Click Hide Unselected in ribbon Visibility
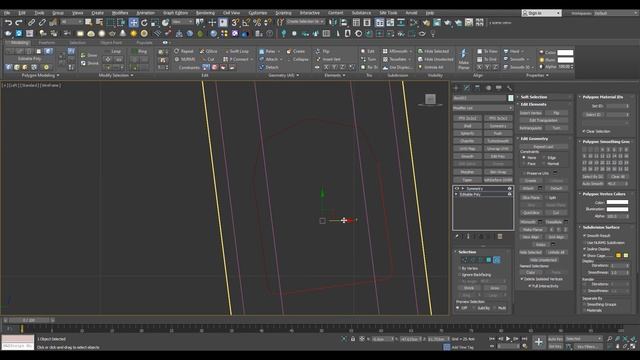The height and width of the screenshot is (360, 640). point(435,59)
